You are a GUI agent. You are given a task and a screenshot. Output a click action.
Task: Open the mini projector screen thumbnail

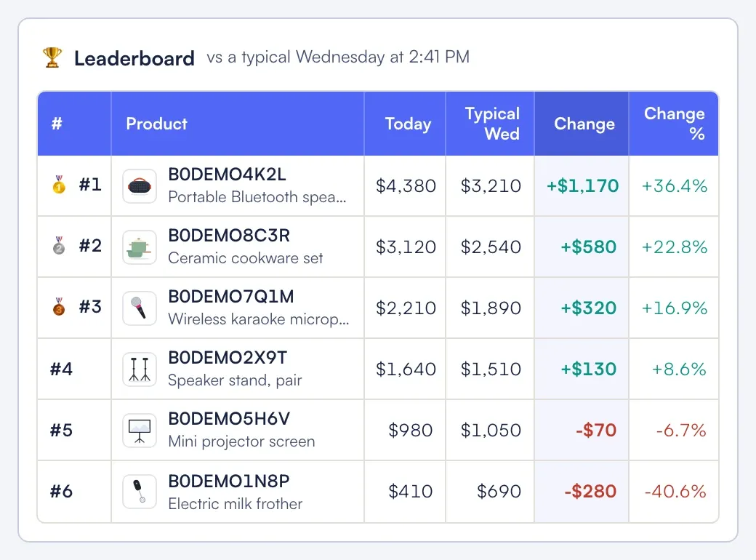140,431
